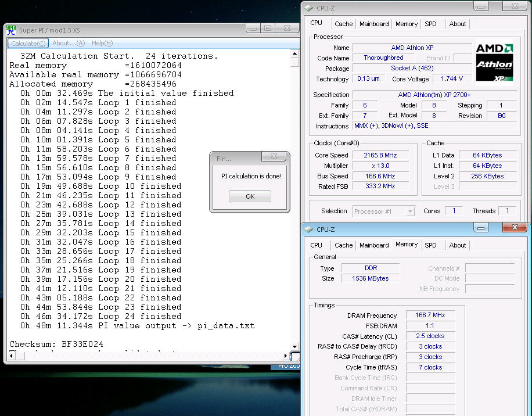Image resolution: width=532 pixels, height=416 pixels.
Task: Switch to SPD tab in top CPU-Z
Action: coord(430,24)
